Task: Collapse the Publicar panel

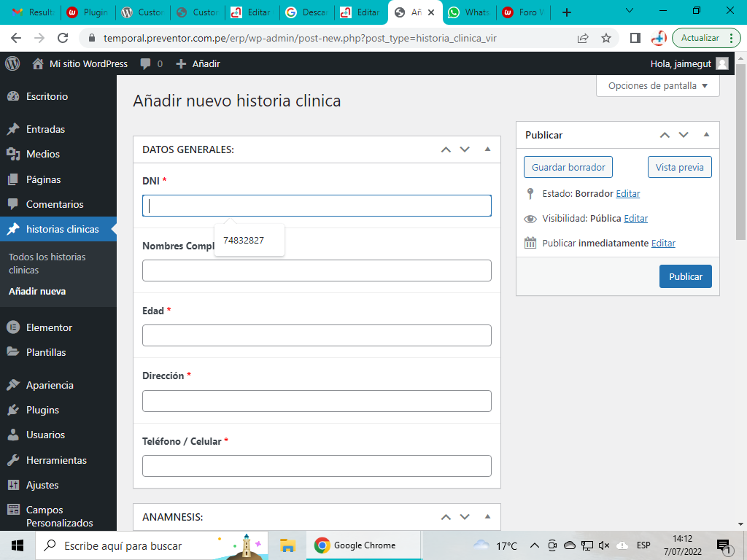Action: coord(706,135)
